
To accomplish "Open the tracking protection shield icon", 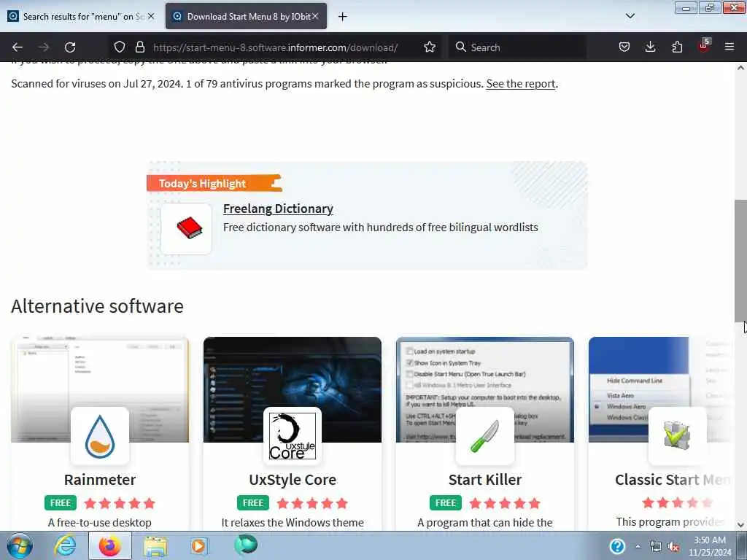I will pos(120,47).
